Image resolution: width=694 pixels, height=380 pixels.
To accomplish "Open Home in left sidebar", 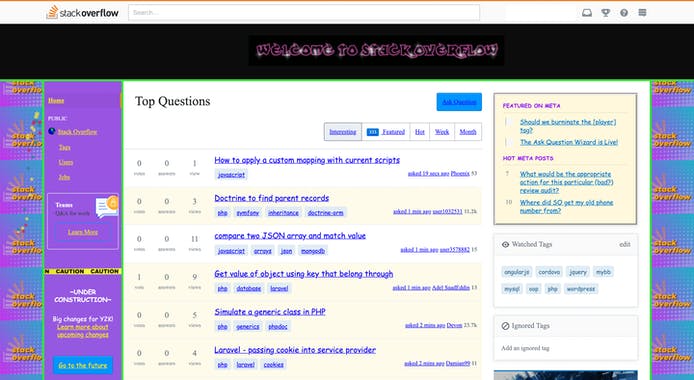I will 56,100.
